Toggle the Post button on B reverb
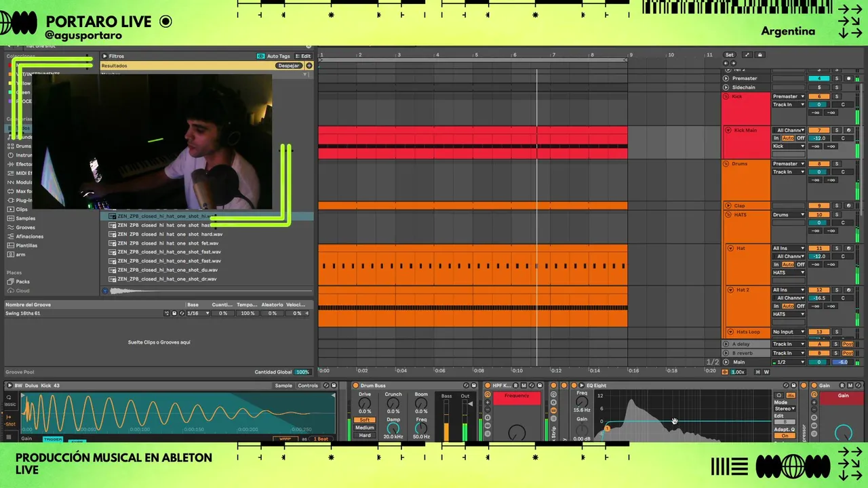The height and width of the screenshot is (488, 868). [x=848, y=353]
